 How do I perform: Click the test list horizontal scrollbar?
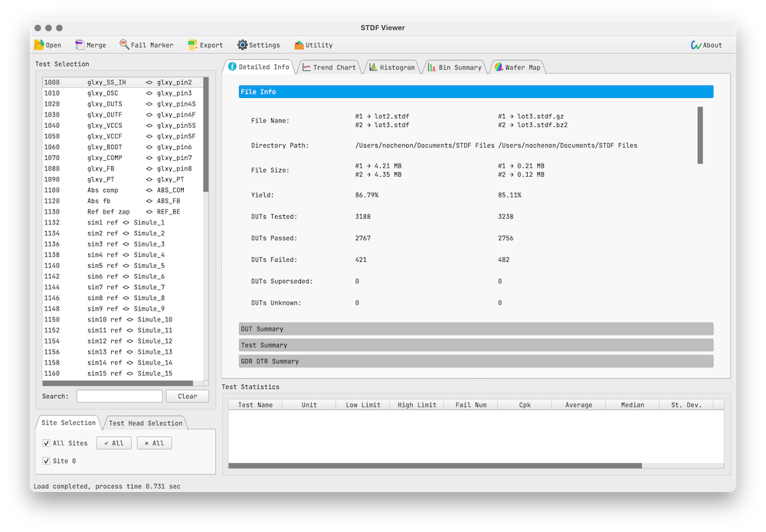pyautogui.click(x=118, y=383)
